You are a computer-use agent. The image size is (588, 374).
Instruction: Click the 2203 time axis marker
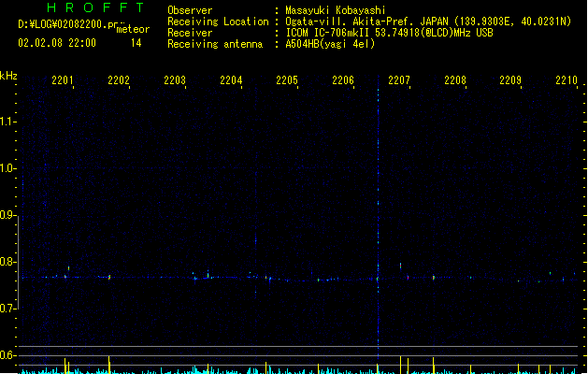click(x=175, y=80)
